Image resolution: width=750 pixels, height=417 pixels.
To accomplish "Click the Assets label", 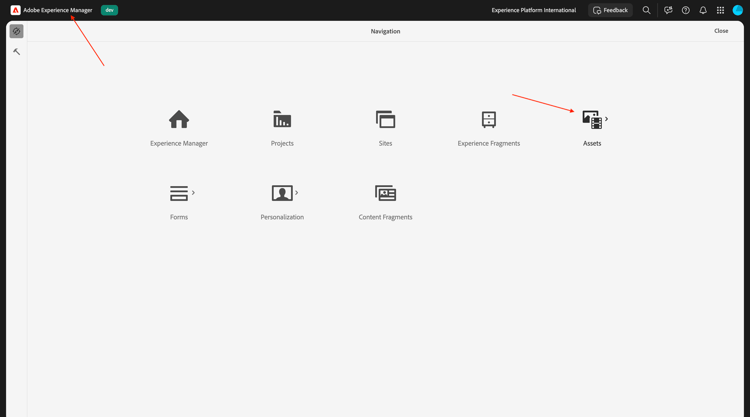I will (592, 143).
